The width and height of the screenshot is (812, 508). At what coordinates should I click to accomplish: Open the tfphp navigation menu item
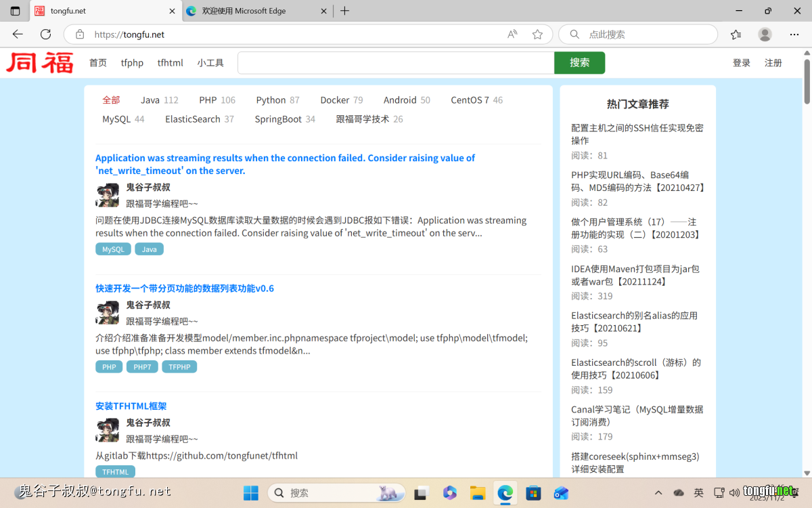(x=132, y=63)
